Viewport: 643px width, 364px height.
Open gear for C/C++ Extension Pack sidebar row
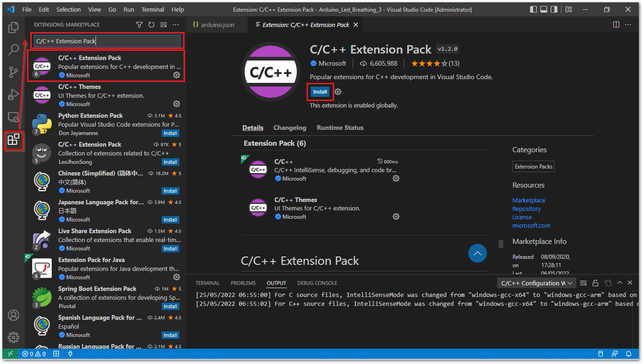[x=177, y=75]
